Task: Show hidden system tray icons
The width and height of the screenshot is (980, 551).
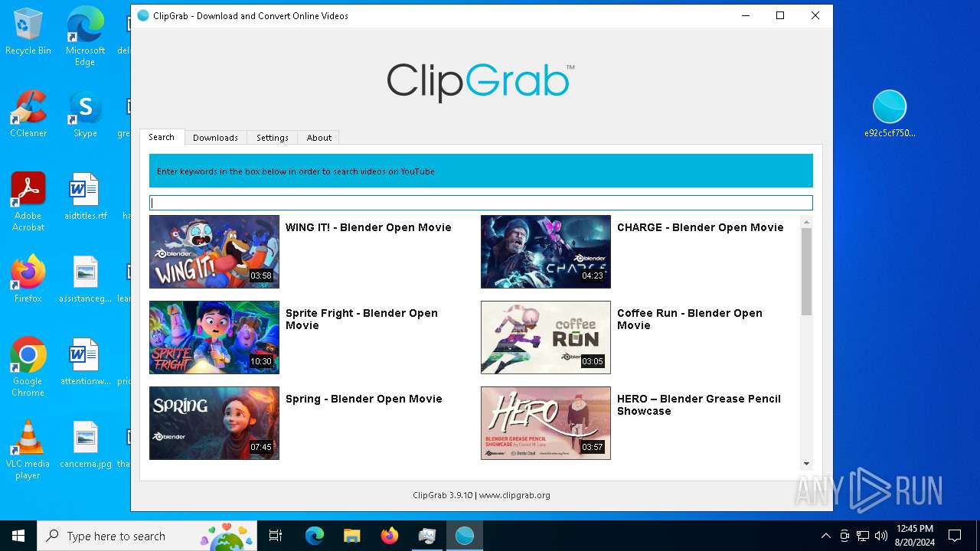Action: coord(825,536)
